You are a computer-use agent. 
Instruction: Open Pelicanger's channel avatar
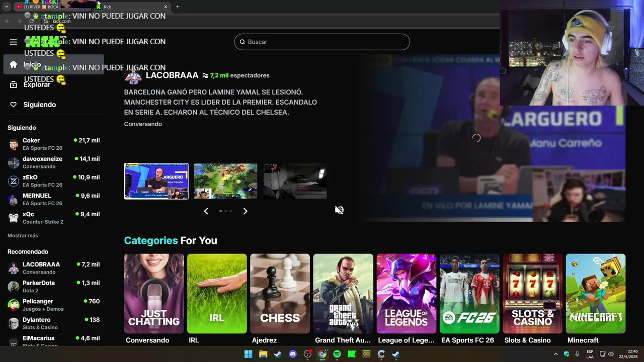pyautogui.click(x=14, y=305)
